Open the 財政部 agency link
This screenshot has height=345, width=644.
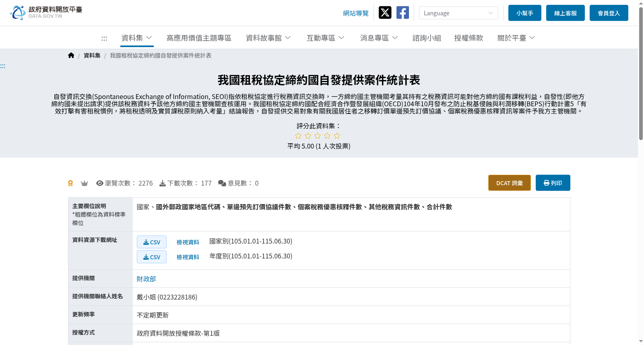[x=146, y=279]
